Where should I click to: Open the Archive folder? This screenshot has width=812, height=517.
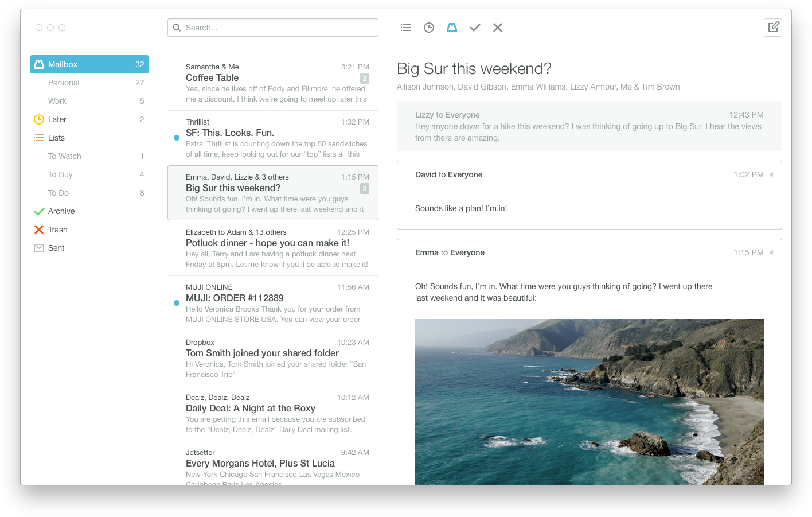[61, 211]
